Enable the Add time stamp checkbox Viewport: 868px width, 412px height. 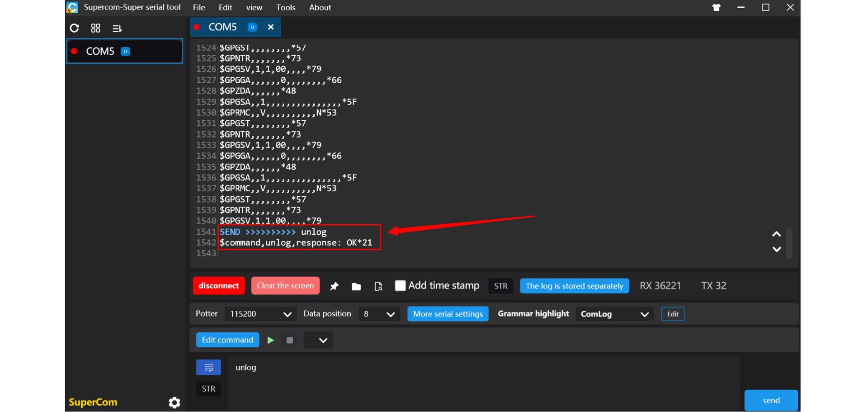(x=400, y=286)
